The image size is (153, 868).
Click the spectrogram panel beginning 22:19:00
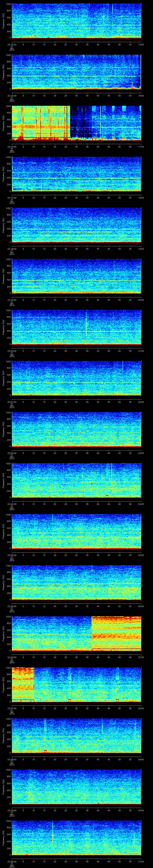(x=76, y=276)
